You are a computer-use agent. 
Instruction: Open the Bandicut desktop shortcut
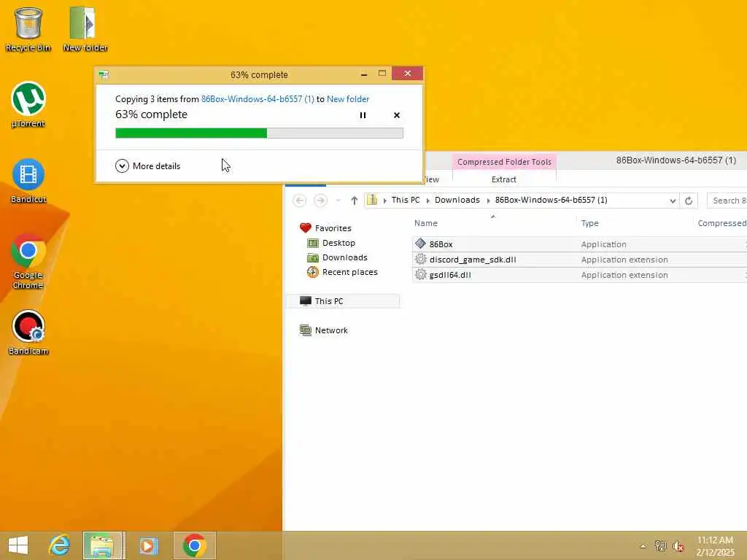click(x=28, y=181)
